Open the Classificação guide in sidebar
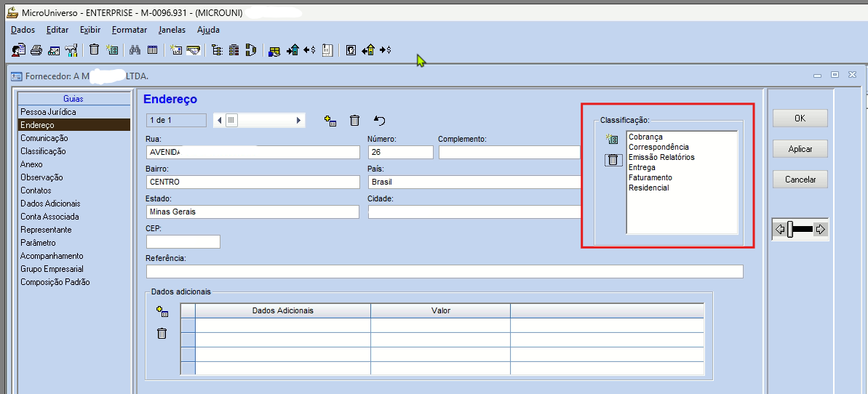Screen dimensions: 868x394 coord(73,151)
